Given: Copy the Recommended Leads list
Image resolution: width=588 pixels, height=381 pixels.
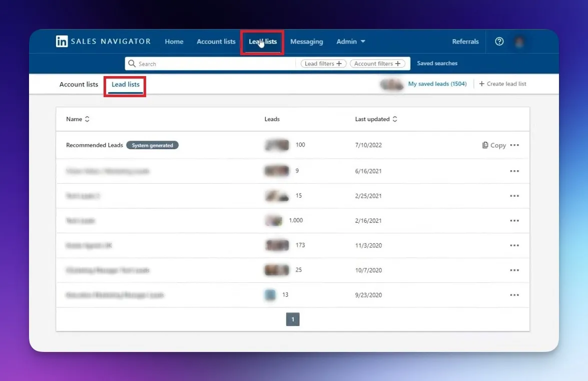Looking at the screenshot, I should click(x=494, y=145).
